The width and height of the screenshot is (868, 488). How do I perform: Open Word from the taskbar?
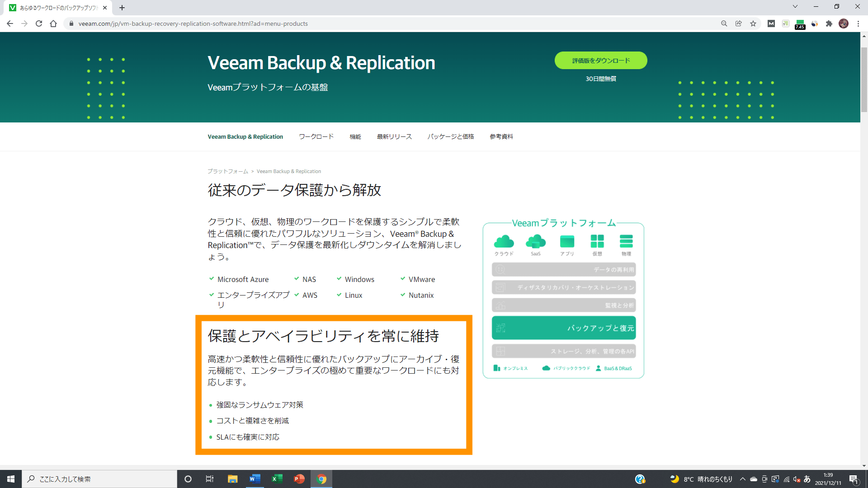click(255, 479)
